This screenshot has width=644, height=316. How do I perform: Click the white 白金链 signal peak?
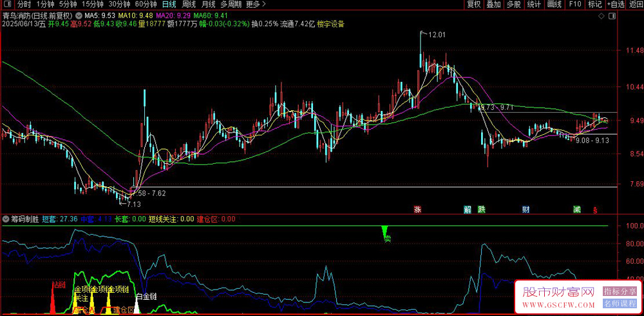pyautogui.click(x=138, y=305)
